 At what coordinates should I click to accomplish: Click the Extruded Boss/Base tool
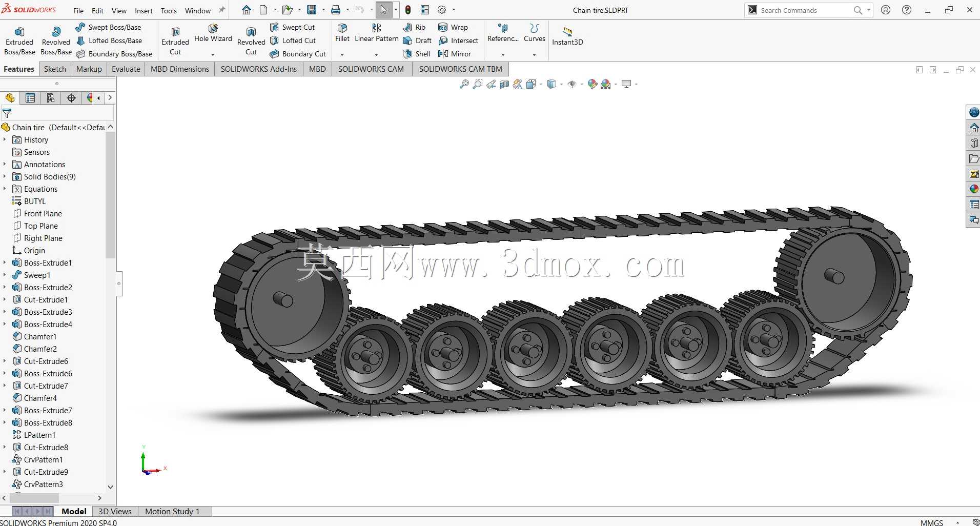point(19,41)
